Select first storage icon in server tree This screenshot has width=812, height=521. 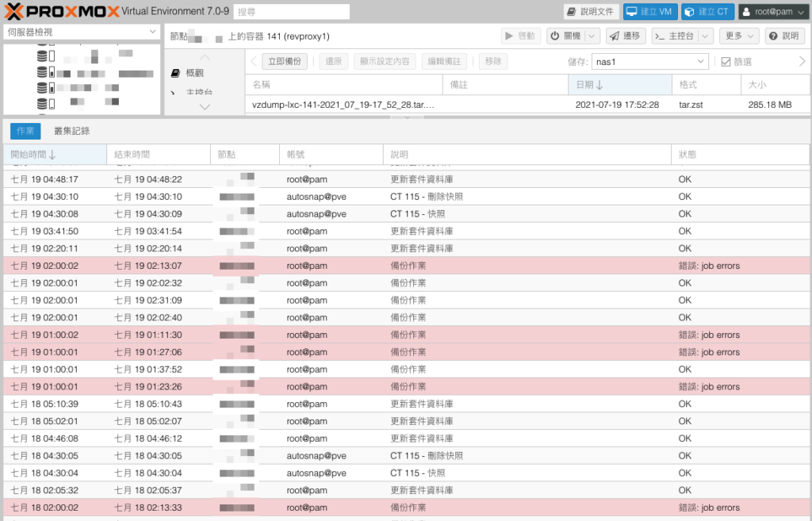(x=45, y=56)
